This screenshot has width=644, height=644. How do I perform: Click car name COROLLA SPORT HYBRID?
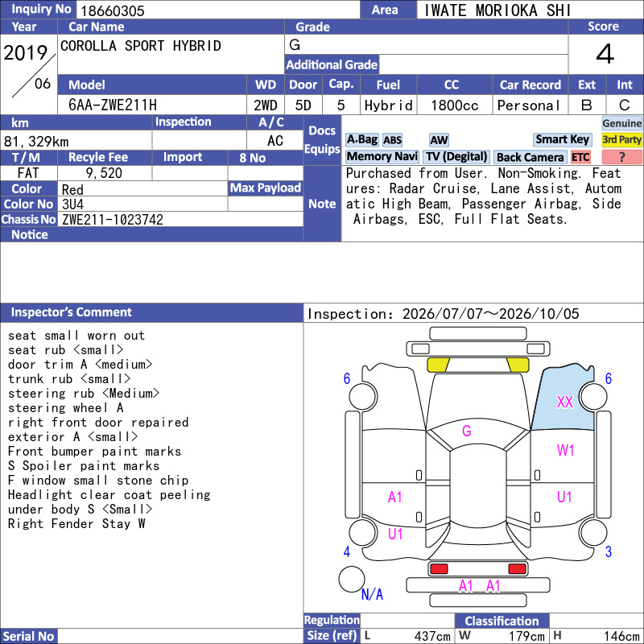140,46
